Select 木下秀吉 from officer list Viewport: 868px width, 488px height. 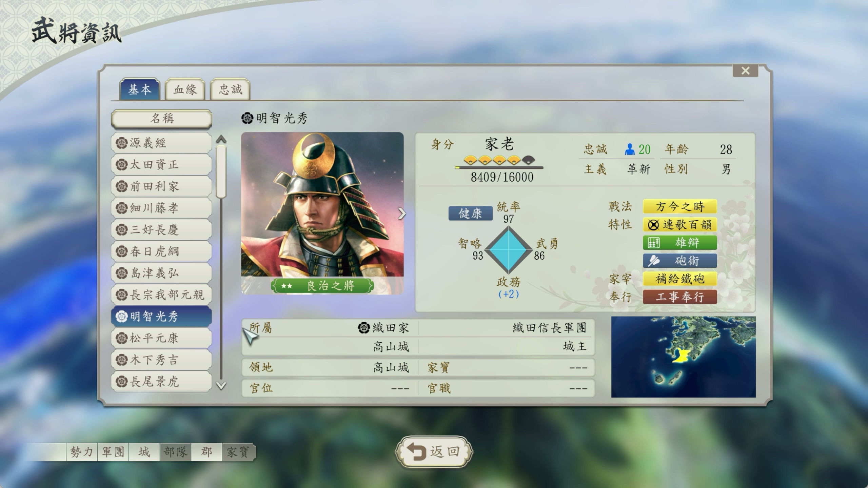click(162, 360)
